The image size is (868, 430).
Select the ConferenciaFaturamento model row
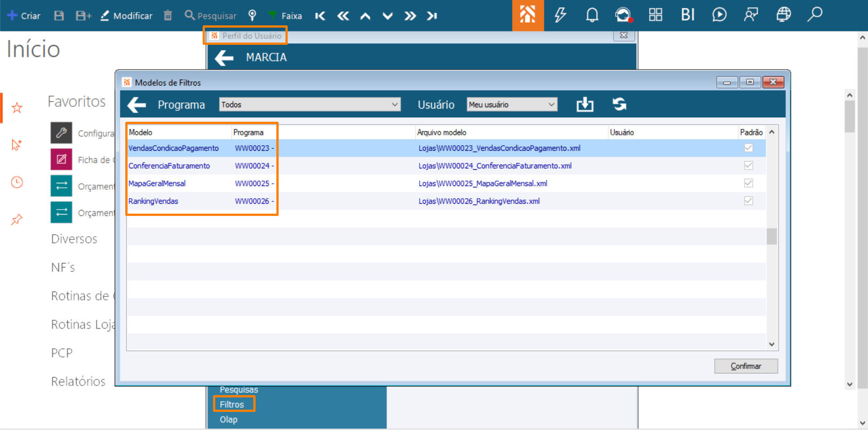[x=446, y=166]
